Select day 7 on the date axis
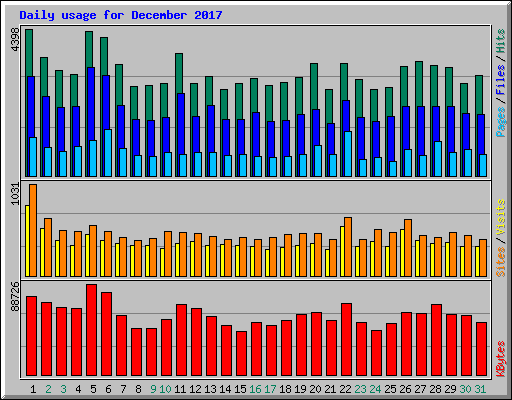The width and height of the screenshot is (512, 400). point(123,389)
